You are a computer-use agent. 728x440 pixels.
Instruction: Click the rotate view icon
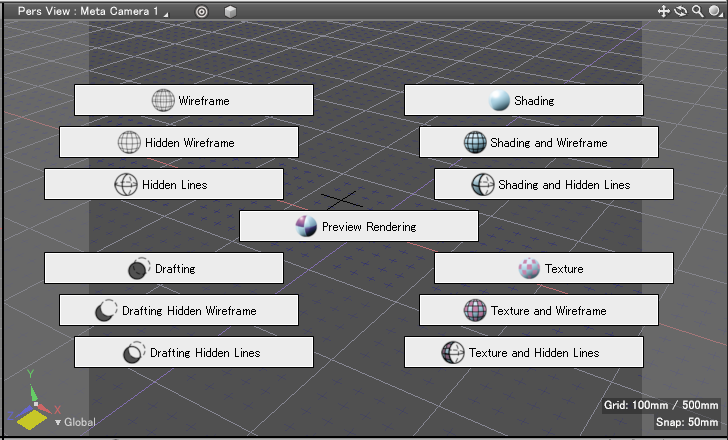coord(681,11)
